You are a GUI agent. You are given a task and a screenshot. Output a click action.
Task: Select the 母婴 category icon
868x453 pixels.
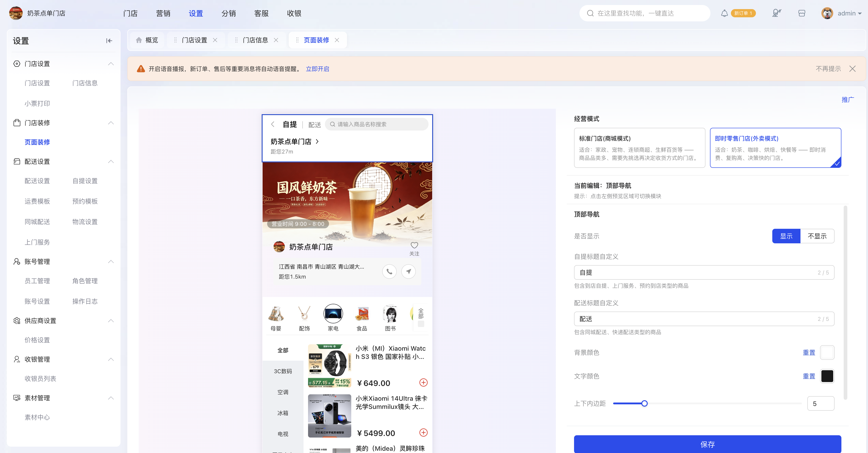[276, 313]
